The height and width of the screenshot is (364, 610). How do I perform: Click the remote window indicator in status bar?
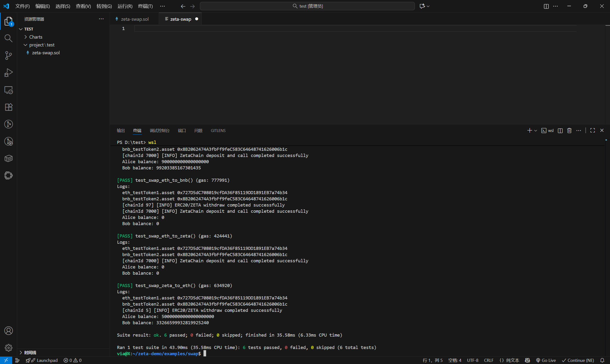coord(6,360)
